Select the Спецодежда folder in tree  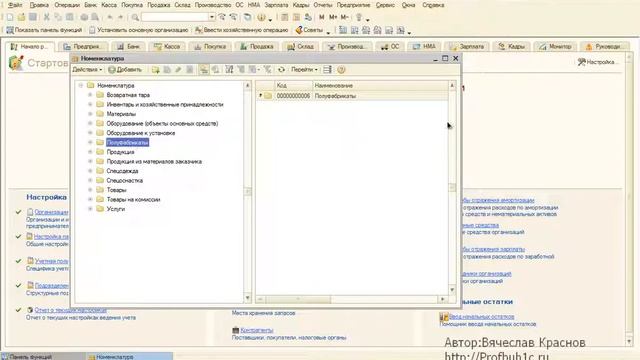click(x=122, y=171)
